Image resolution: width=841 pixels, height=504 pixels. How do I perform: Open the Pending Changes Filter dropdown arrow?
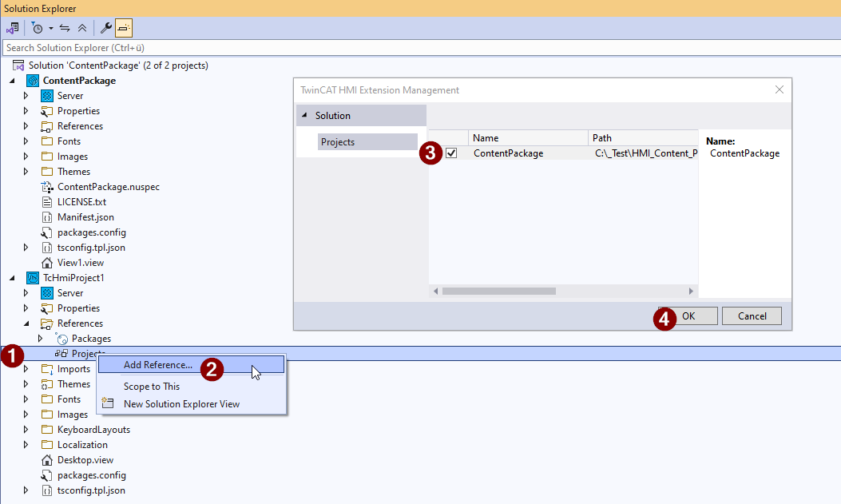tap(51, 28)
